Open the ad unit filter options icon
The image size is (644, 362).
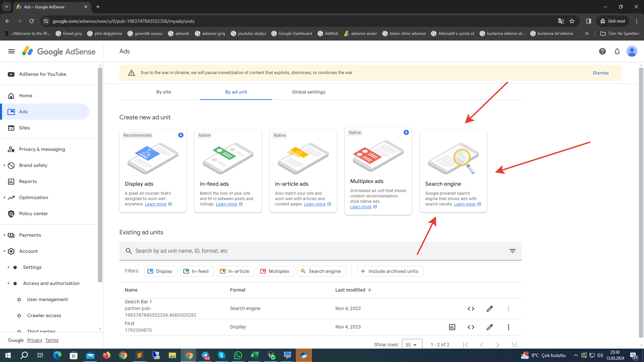click(x=513, y=251)
